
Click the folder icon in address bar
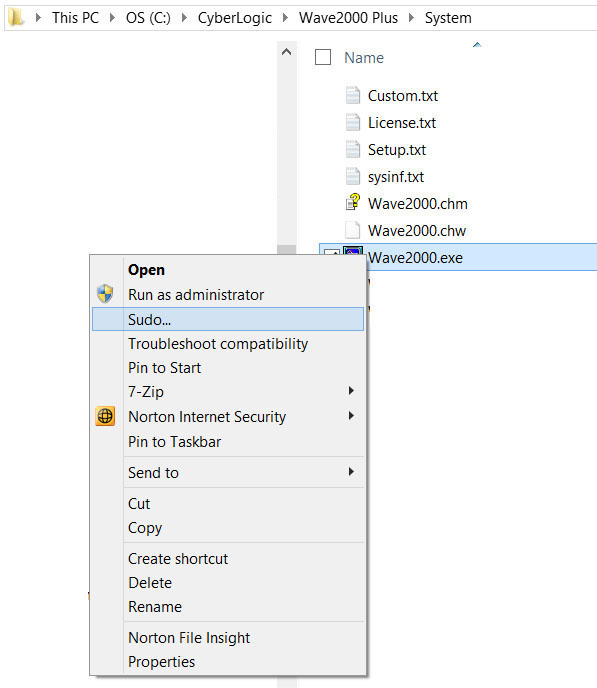[x=16, y=18]
